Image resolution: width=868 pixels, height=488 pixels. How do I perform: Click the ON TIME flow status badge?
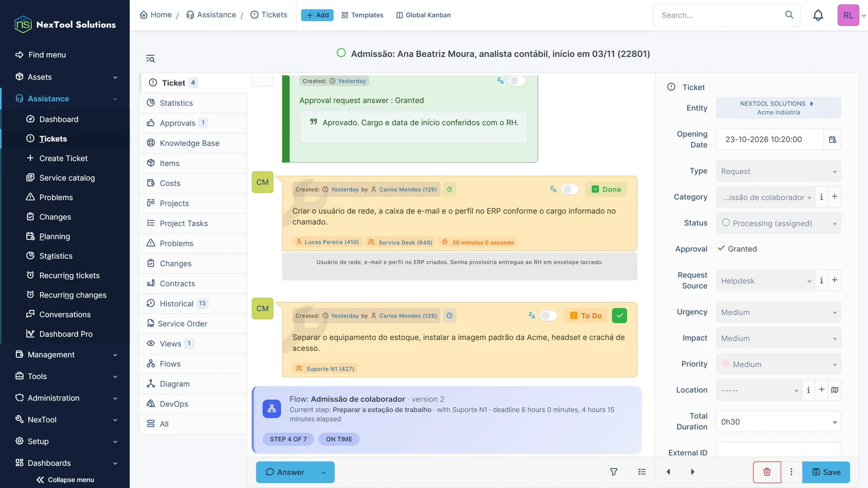pyautogui.click(x=339, y=439)
